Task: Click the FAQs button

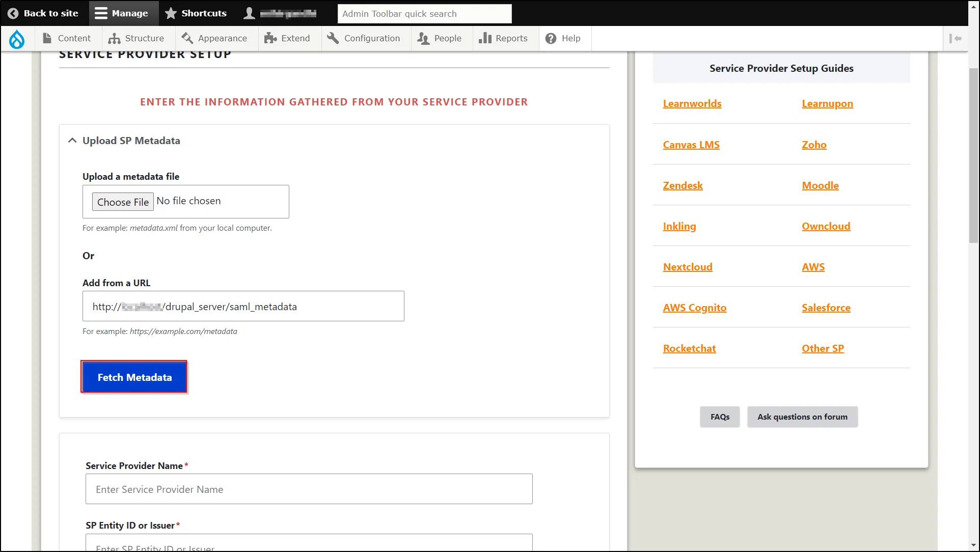Action: (x=720, y=417)
